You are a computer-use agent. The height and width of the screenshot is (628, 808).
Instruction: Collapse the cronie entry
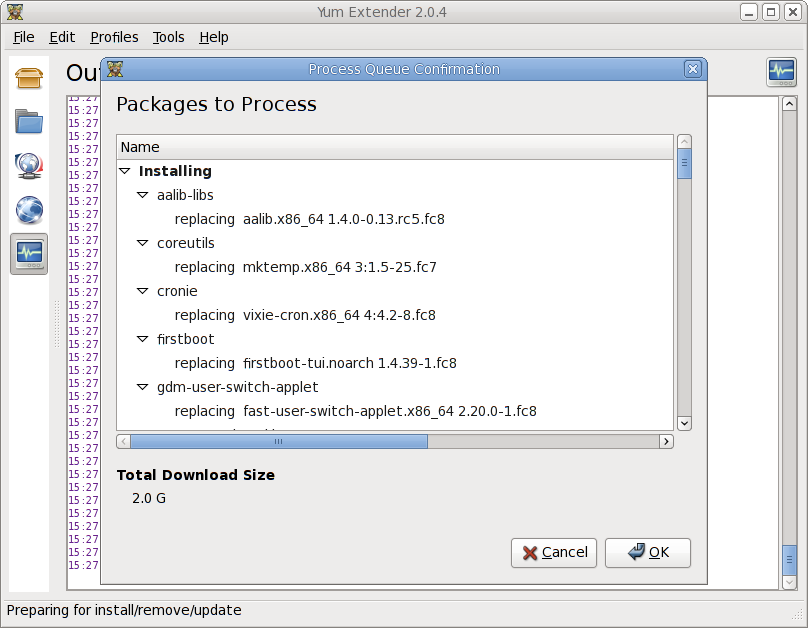point(142,291)
